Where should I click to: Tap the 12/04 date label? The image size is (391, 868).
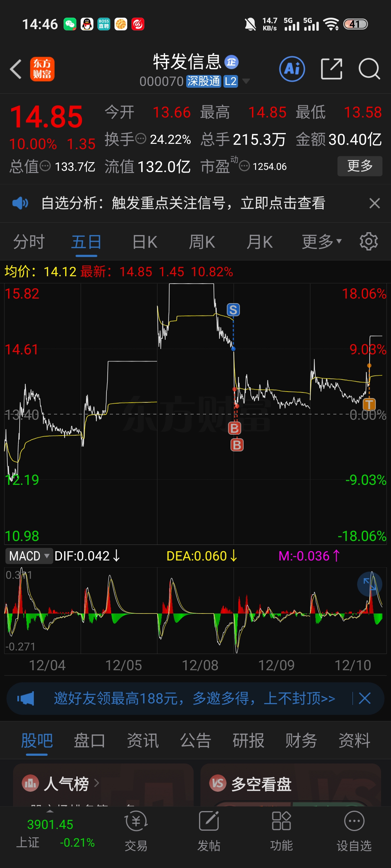47,666
